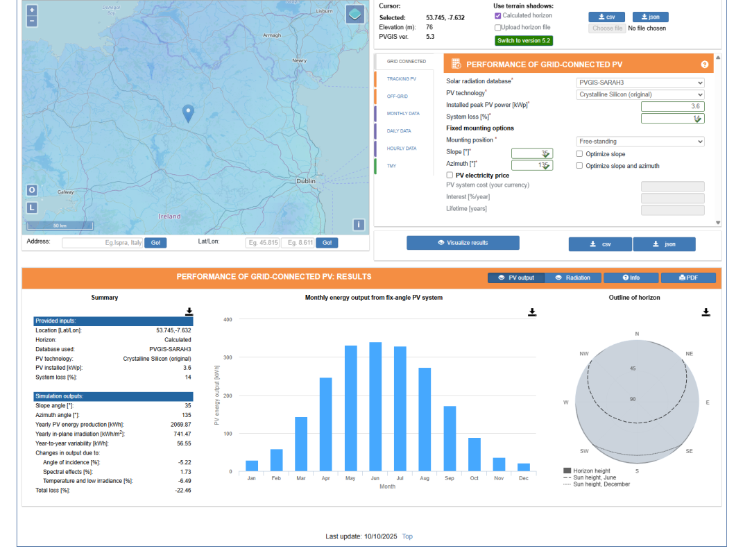The image size is (752, 560).
Task: Click the 'O' map control button
Action: click(x=32, y=190)
